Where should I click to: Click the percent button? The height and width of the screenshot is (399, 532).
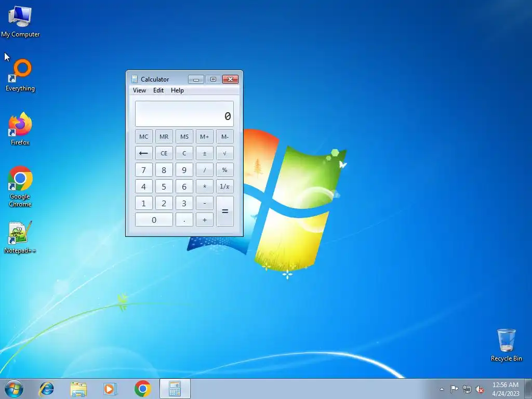[x=225, y=170]
